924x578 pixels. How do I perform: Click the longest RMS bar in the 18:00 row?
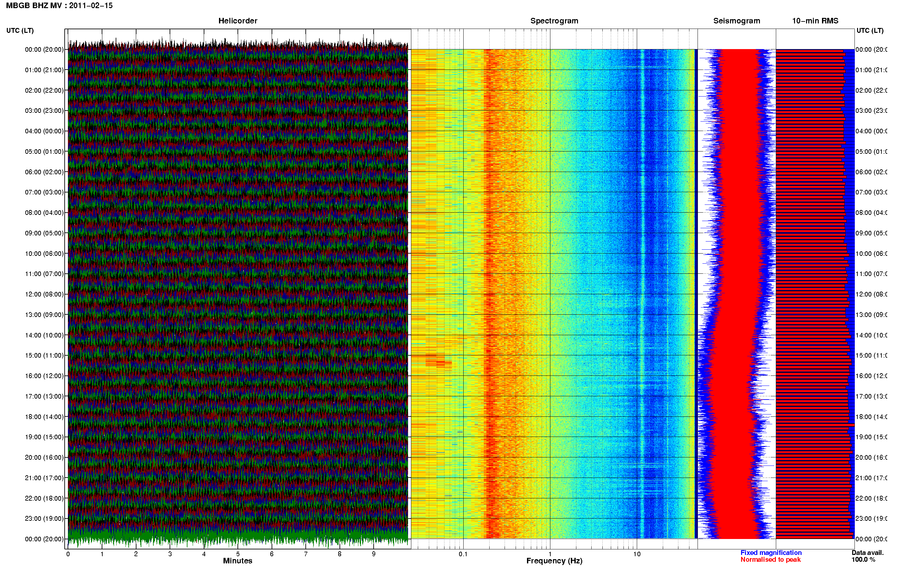tap(815, 425)
